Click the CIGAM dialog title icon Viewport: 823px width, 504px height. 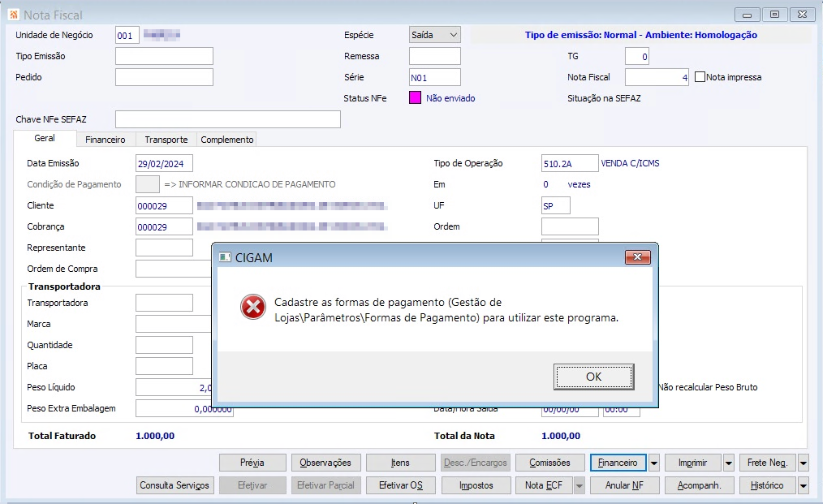225,257
